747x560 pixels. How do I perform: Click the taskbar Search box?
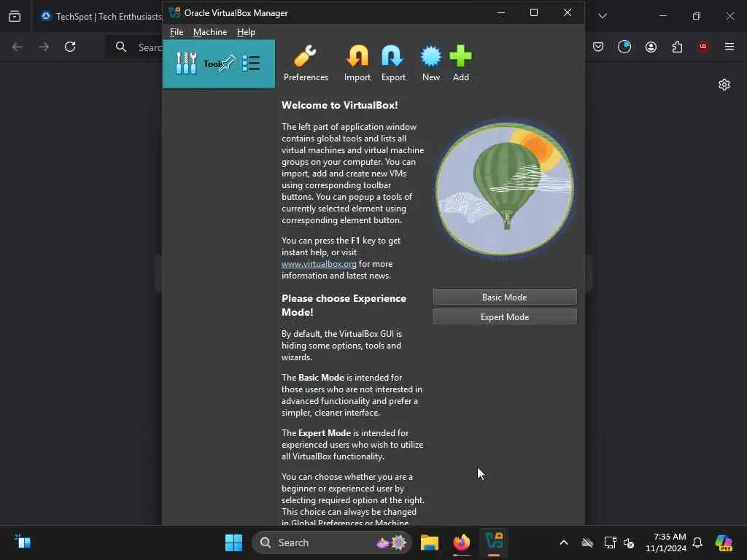coord(332,542)
